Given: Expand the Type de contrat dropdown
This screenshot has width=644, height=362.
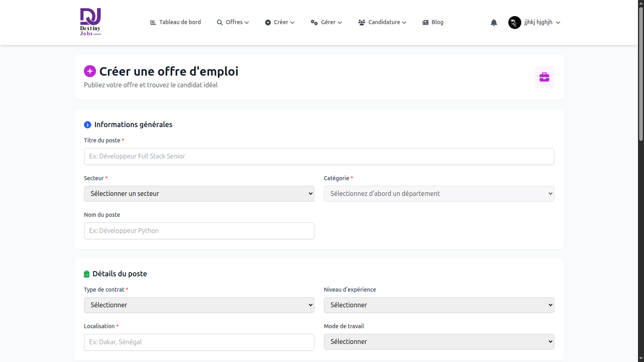Looking at the screenshot, I should tap(199, 305).
